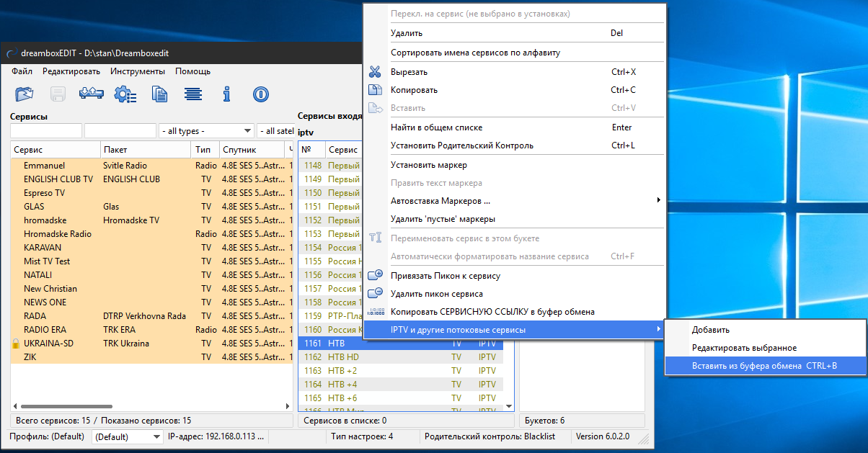This screenshot has width=868, height=453.
Task: Open the (Default) profile dropdown
Action: point(128,436)
